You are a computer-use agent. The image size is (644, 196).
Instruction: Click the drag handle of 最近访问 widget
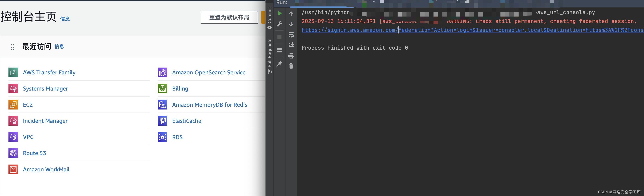coord(13,47)
